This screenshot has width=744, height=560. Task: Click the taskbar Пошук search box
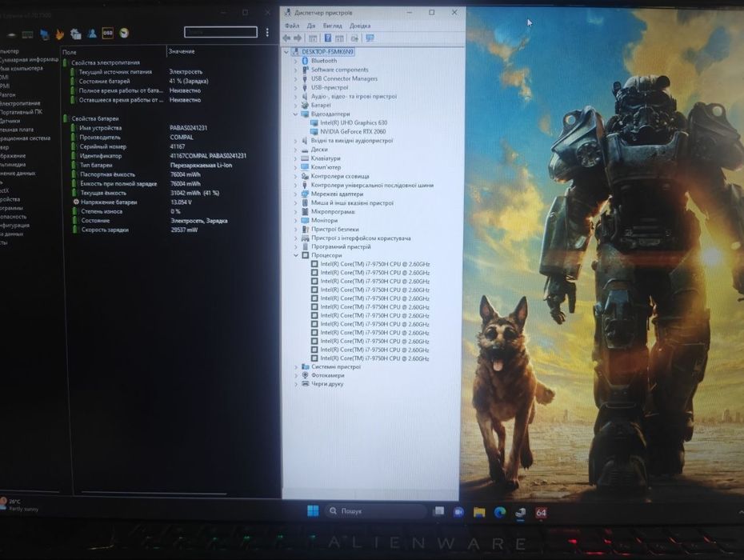click(375, 511)
